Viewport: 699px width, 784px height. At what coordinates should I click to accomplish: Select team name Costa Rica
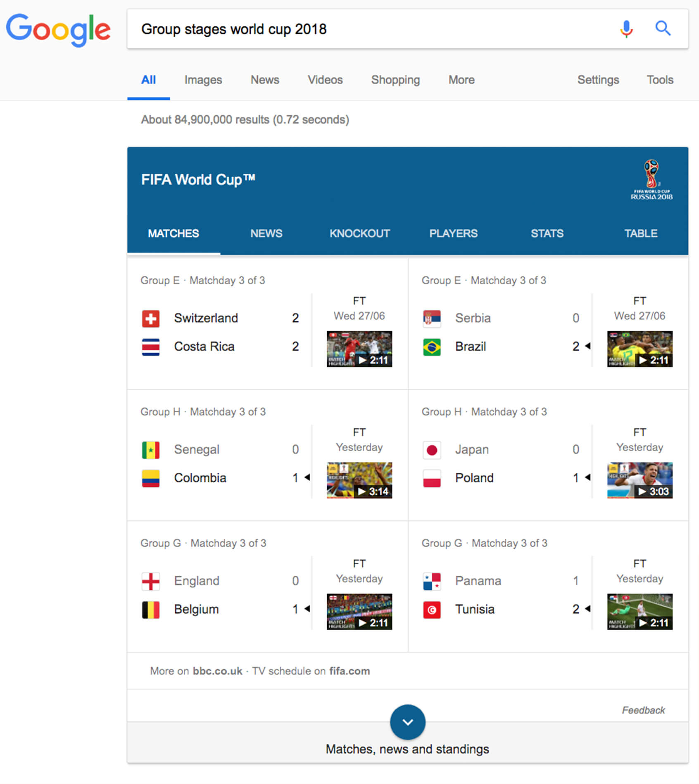pos(204,347)
